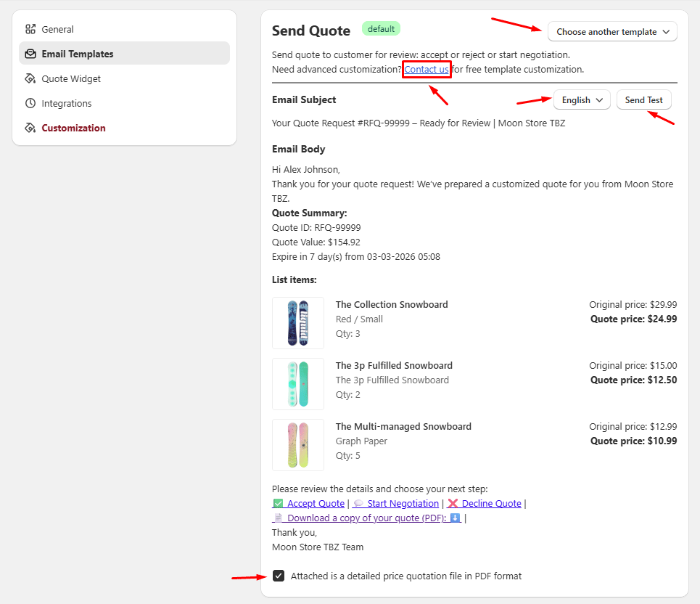The image size is (700, 604).
Task: Click the blue PDF download arrow icon
Action: [455, 518]
